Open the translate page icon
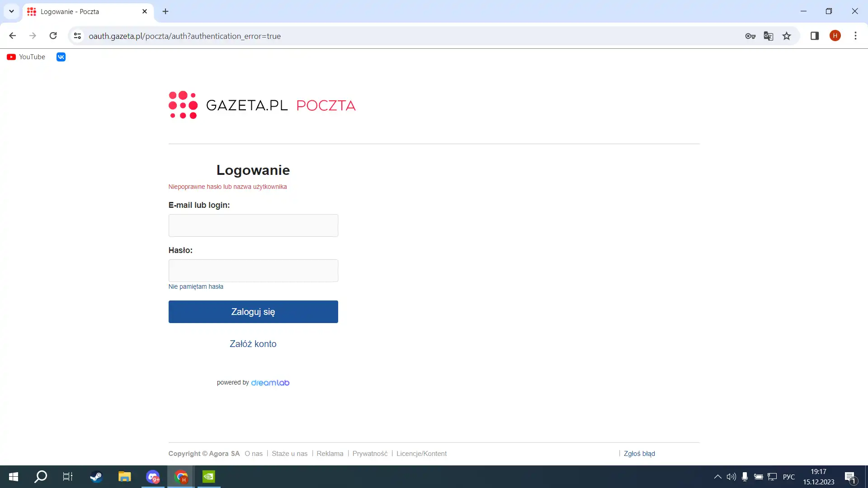Screen dimensions: 868x488 pyautogui.click(x=769, y=36)
